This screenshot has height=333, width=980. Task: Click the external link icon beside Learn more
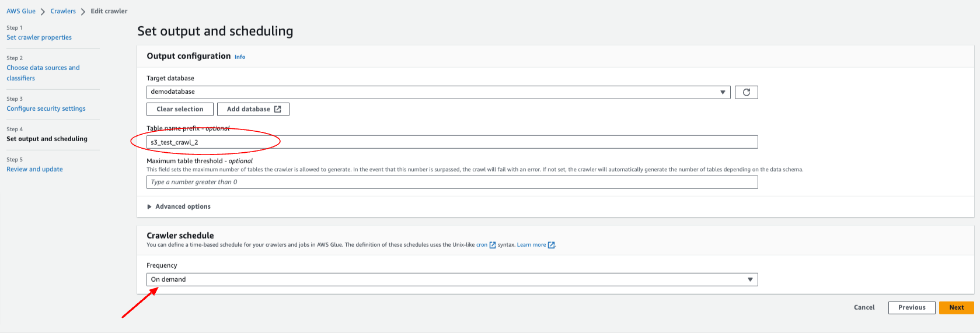click(551, 245)
